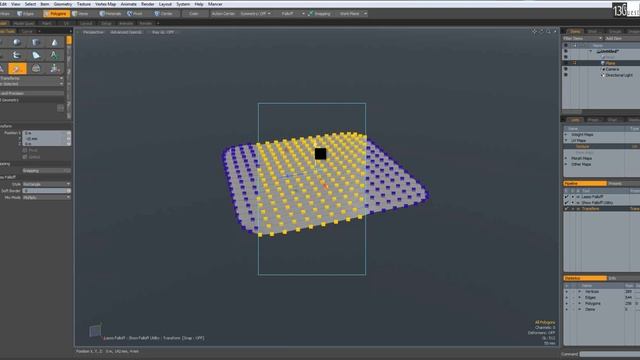
Task: Select Center mode in toolbar
Action: (x=164, y=13)
